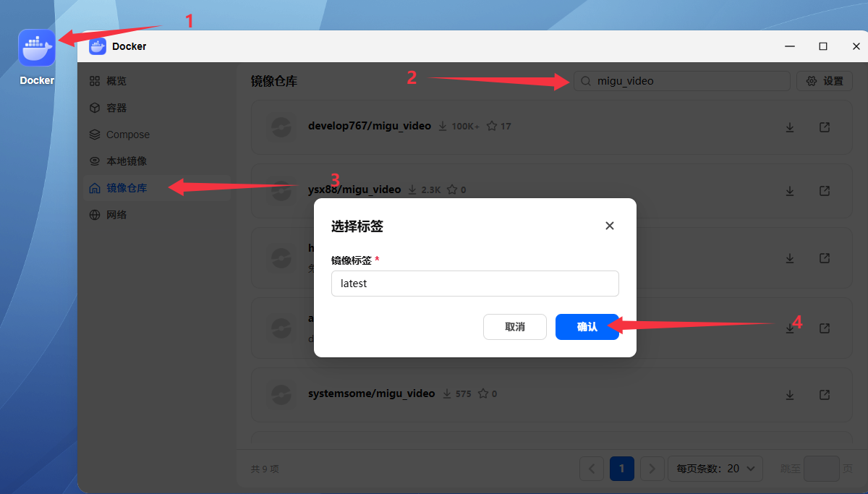
Task: Click the star icon of systemsome/migu_video
Action: click(x=482, y=394)
